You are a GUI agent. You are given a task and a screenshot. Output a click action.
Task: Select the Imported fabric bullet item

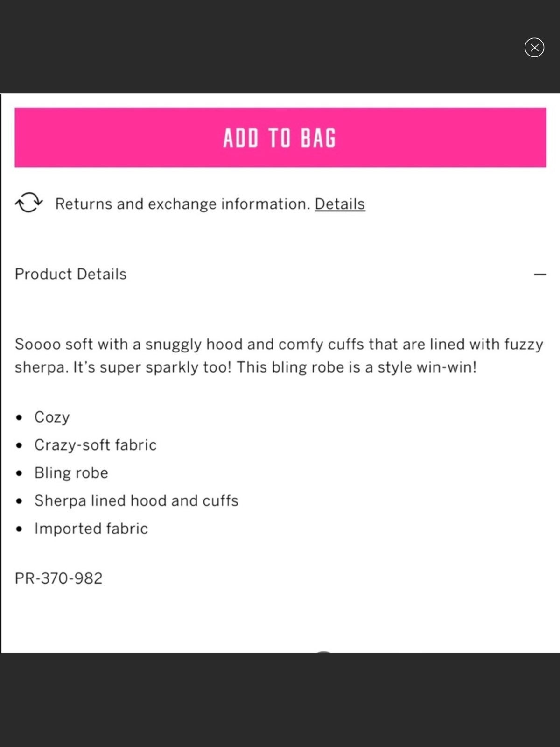(91, 529)
